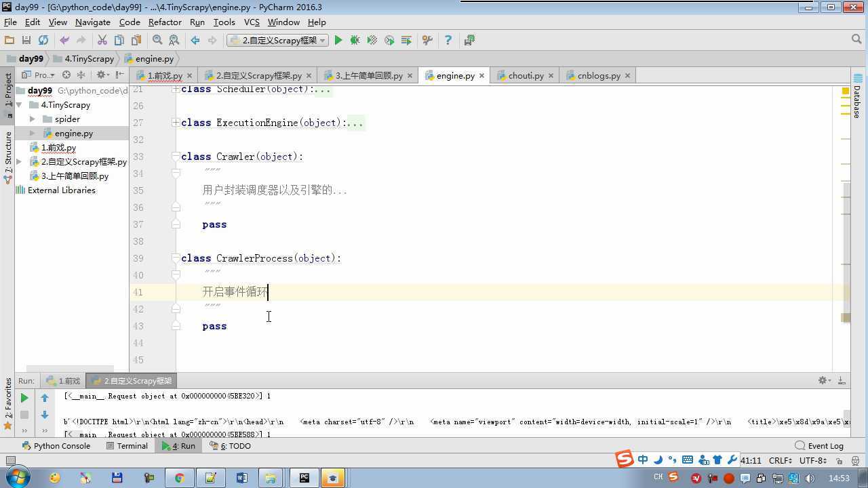
Task: Hide the Project panel with the pin icon
Action: 119,75
